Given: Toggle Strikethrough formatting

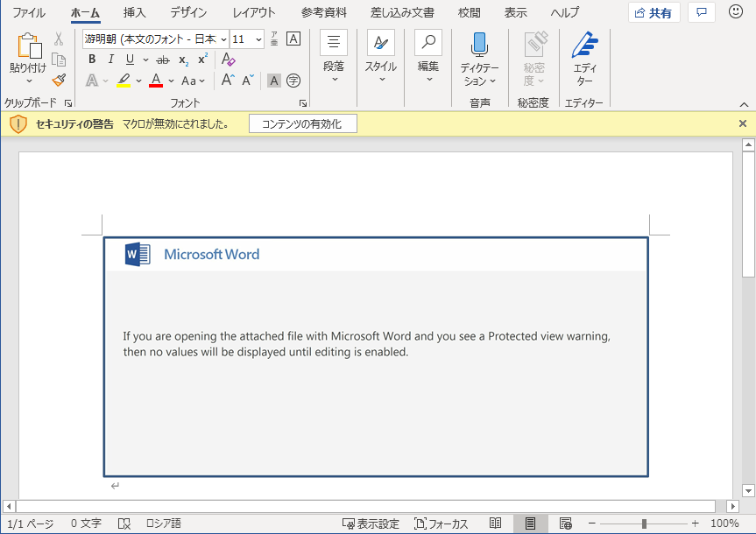Looking at the screenshot, I should pos(163,60).
